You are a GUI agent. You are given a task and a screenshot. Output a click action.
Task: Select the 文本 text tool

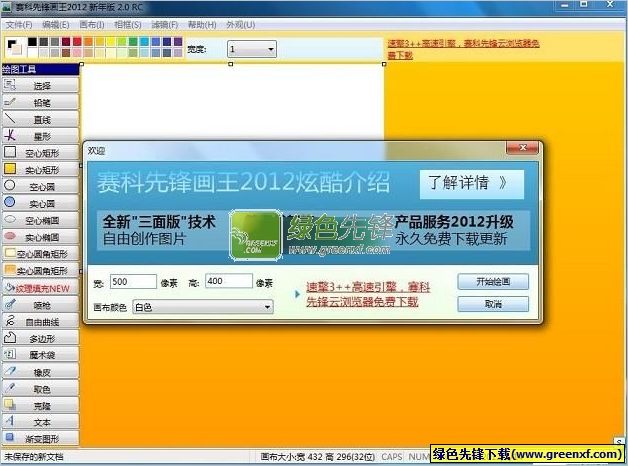click(x=40, y=422)
